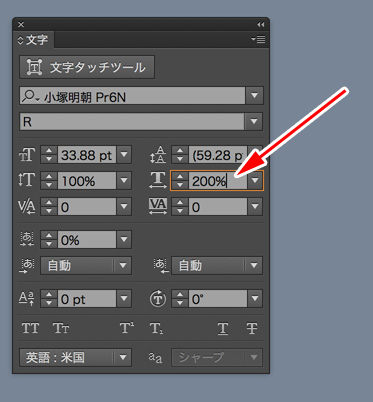This screenshot has width=373, height=402.
Task: Click the vertical scale 100% field
Action: [x=87, y=180]
